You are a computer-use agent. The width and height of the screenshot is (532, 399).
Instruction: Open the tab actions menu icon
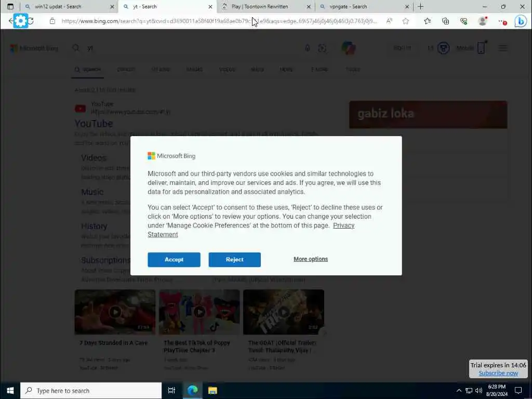10,6
